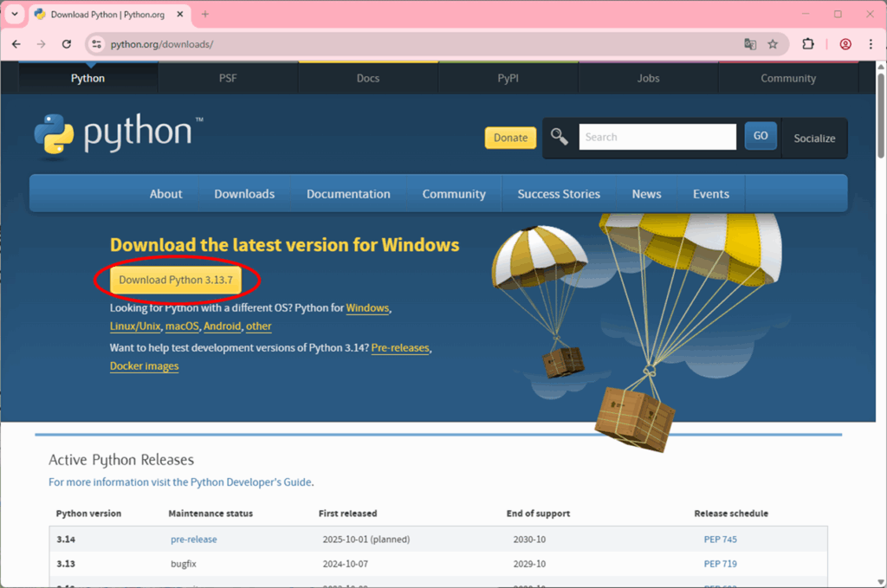Viewport: 887px width, 588px height.
Task: Open the Docs top navigation tab
Action: (x=367, y=78)
